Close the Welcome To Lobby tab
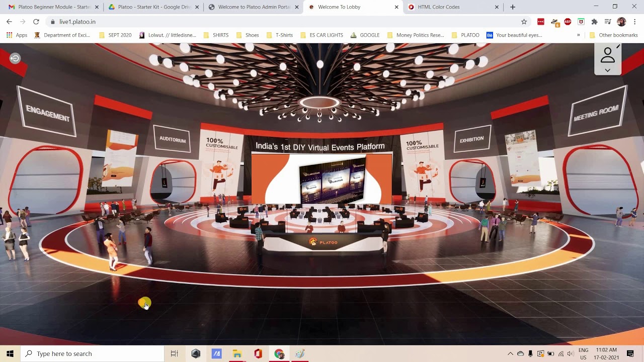Viewport: 644px width, 362px height. (x=396, y=7)
